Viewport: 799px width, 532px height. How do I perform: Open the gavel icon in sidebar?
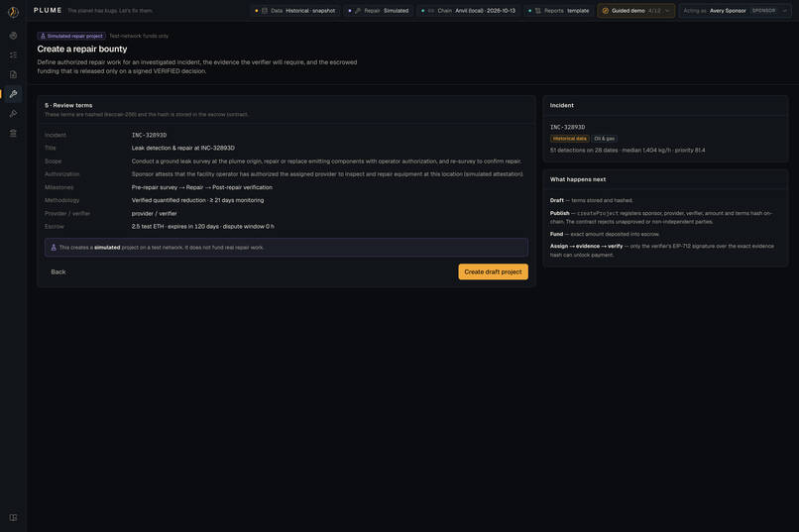pyautogui.click(x=13, y=114)
